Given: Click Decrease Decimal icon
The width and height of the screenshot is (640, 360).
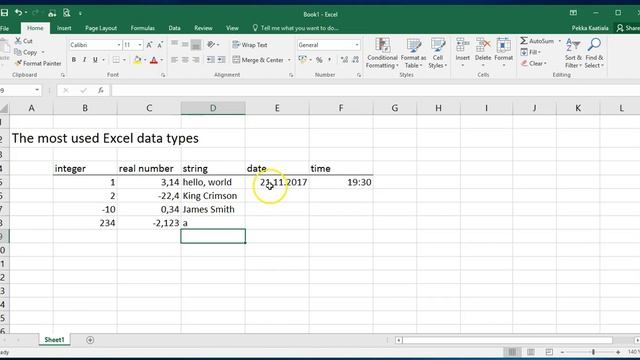Looking at the screenshot, I should (x=356, y=60).
